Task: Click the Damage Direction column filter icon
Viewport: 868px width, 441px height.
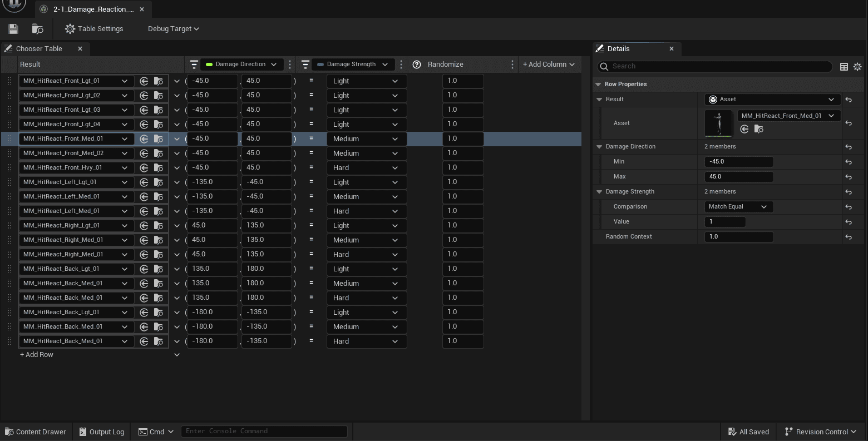Action: coord(194,65)
